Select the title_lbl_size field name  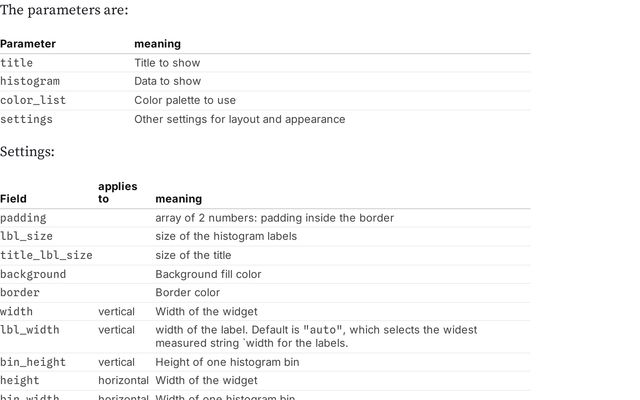46,255
